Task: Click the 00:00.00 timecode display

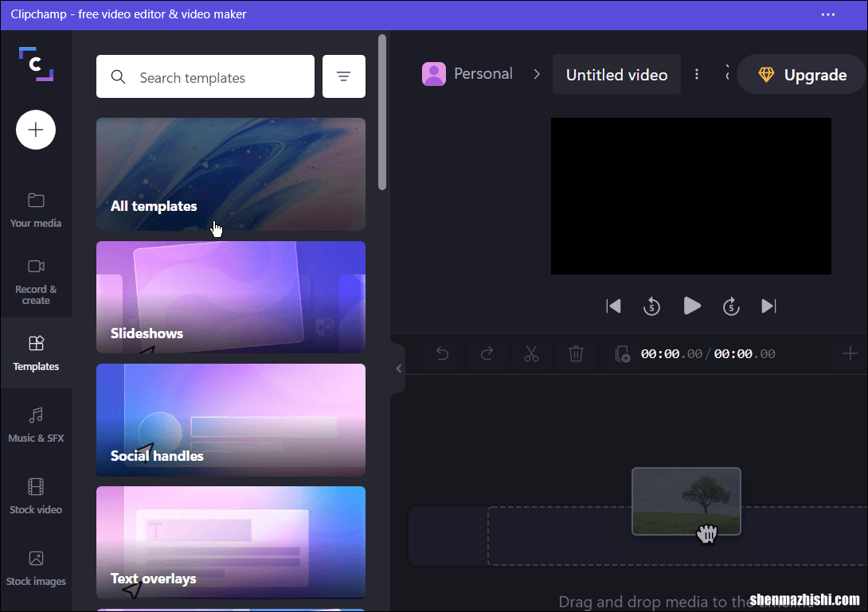Action: [x=708, y=353]
